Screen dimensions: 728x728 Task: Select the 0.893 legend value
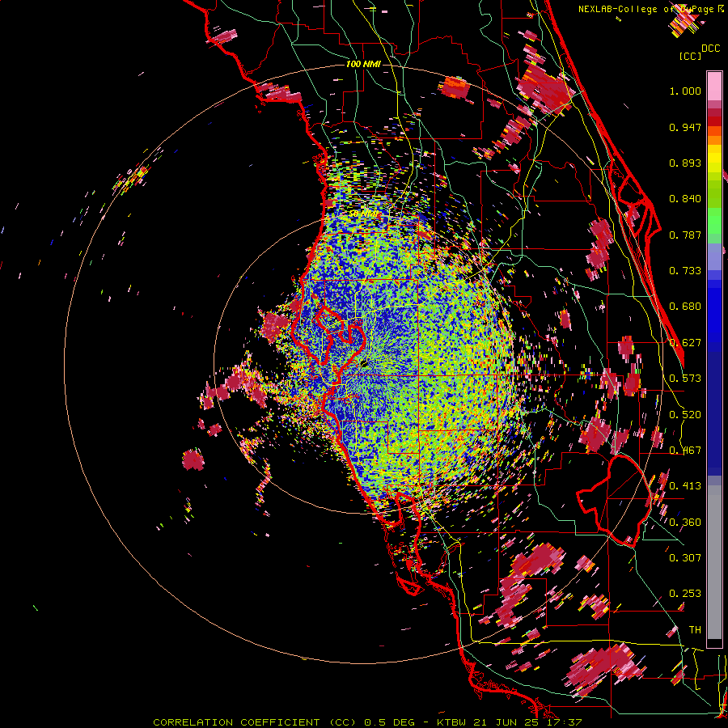(685, 163)
